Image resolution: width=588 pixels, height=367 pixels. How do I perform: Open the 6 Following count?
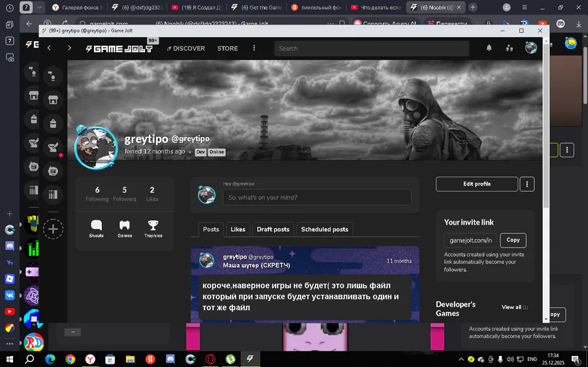pyautogui.click(x=97, y=193)
